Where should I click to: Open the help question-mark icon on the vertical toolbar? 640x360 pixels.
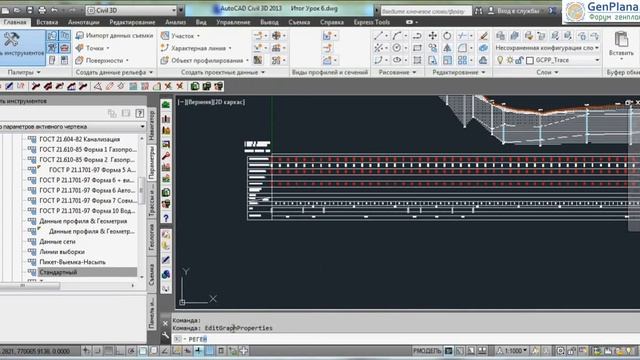click(x=166, y=218)
